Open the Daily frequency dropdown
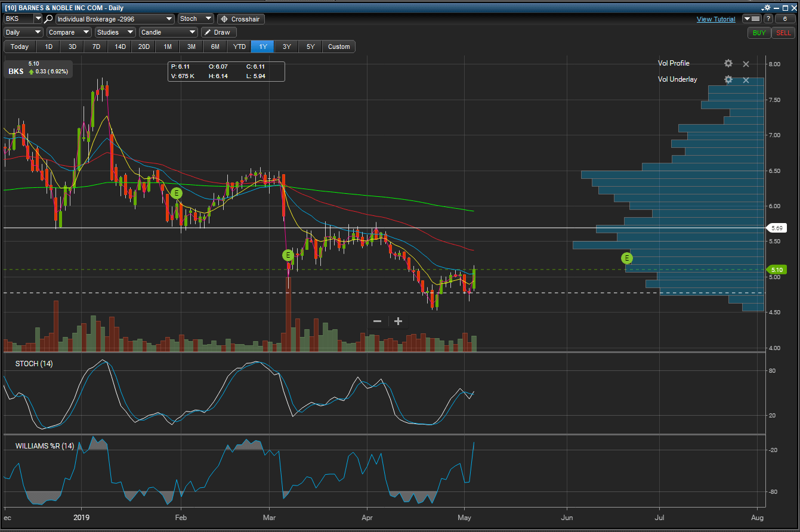 point(24,32)
